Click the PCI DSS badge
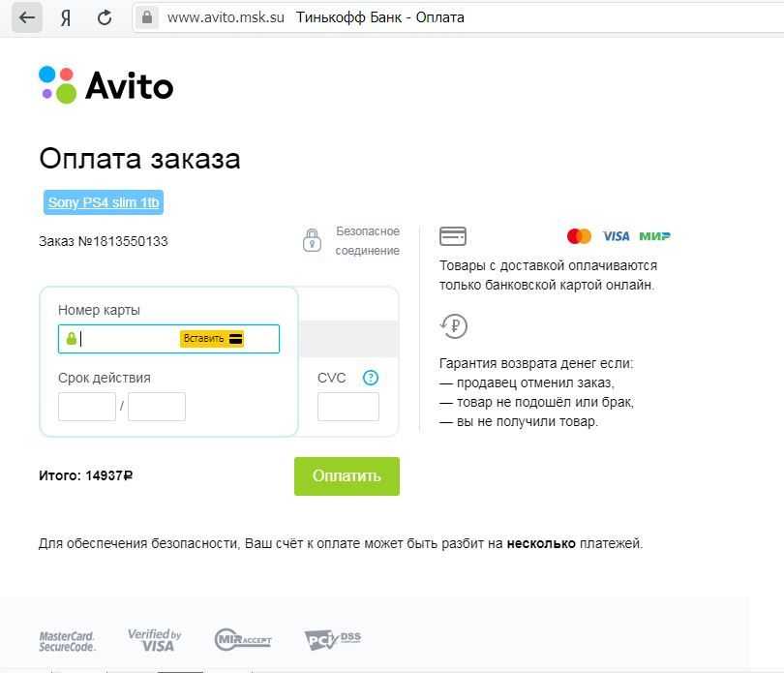The width and height of the screenshot is (784, 673). (x=333, y=639)
